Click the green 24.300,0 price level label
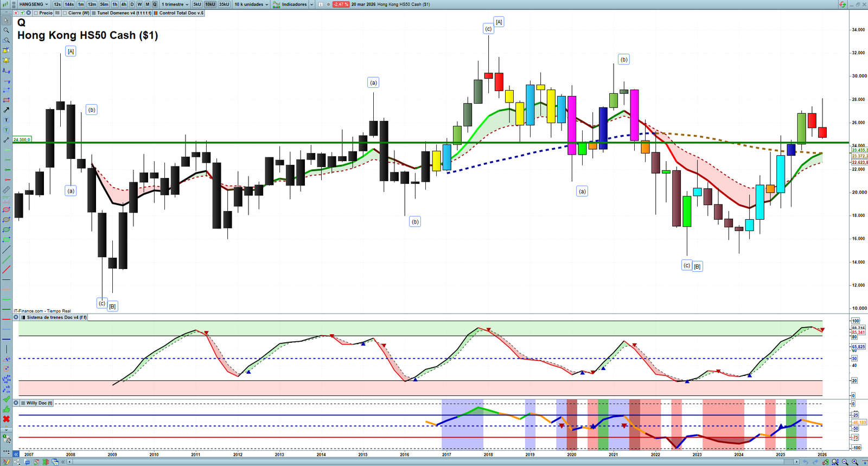Viewport: 868px width, 466px height. (22, 139)
